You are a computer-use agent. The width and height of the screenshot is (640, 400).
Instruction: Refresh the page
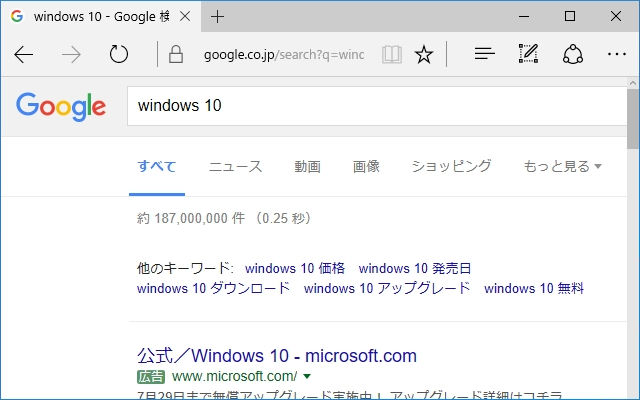(x=119, y=54)
